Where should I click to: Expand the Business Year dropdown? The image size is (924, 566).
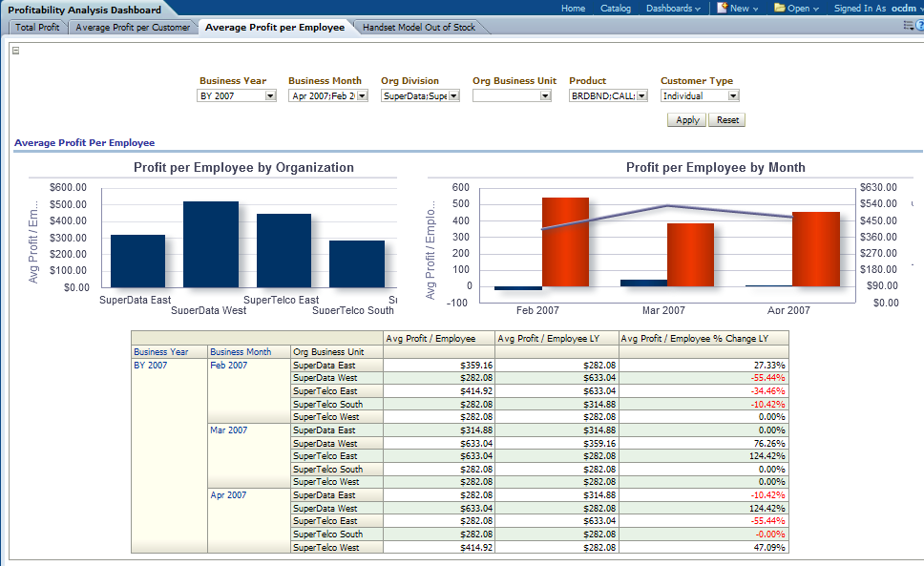[x=270, y=95]
